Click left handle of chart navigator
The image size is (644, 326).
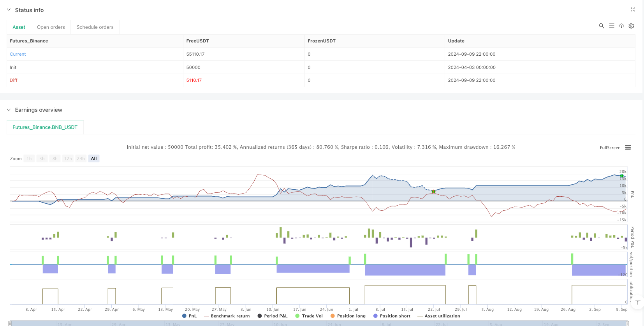pyautogui.click(x=10, y=323)
